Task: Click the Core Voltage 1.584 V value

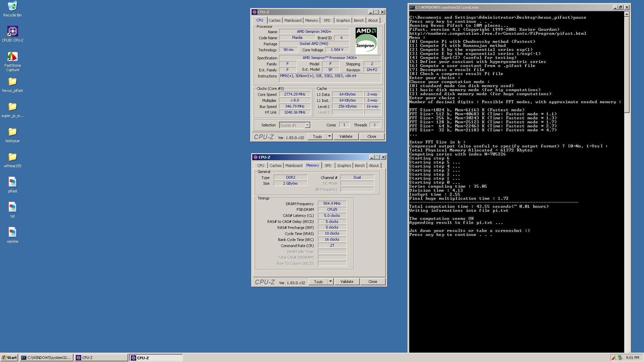Action: [337, 50]
